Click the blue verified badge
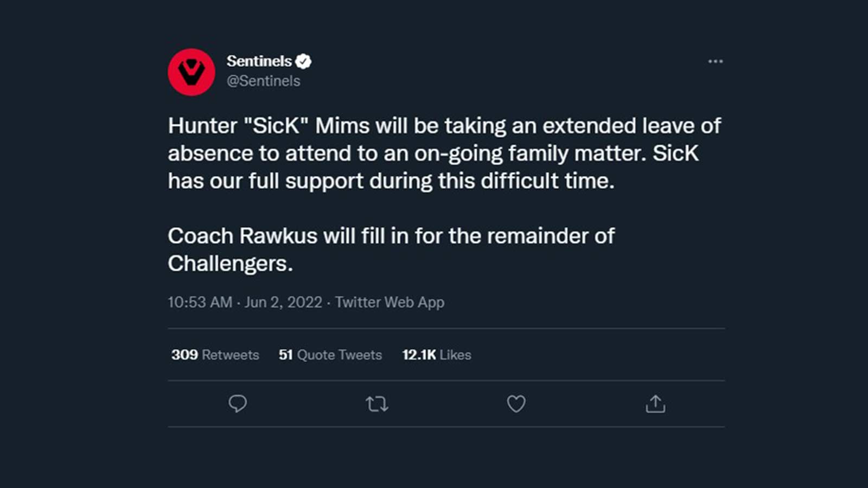 click(x=303, y=61)
